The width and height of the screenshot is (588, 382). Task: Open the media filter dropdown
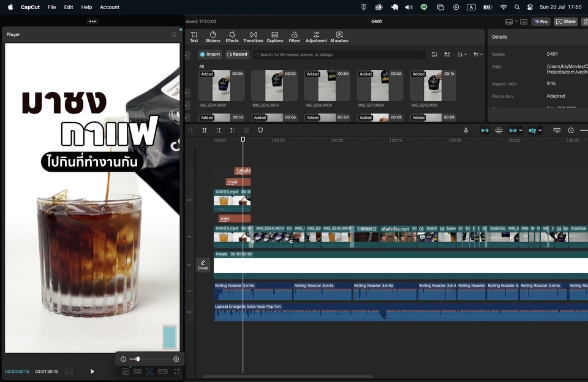click(477, 55)
